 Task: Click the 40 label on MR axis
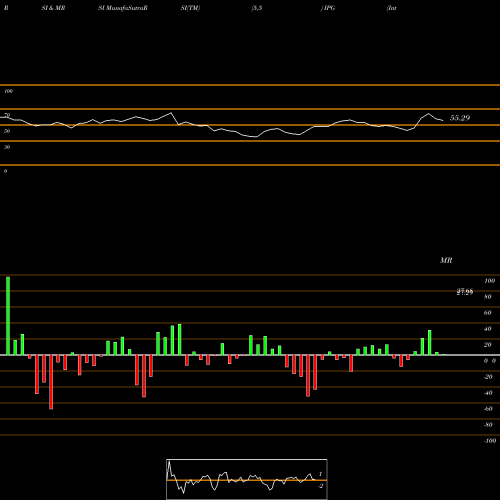click(x=488, y=329)
